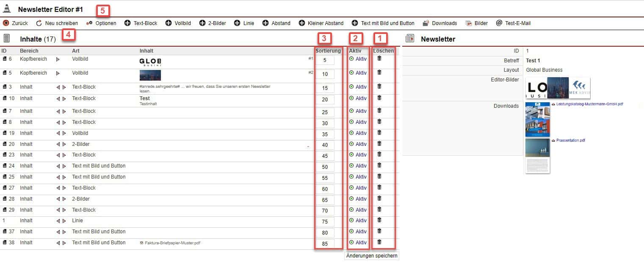Click the Zurück back icon

point(6,23)
